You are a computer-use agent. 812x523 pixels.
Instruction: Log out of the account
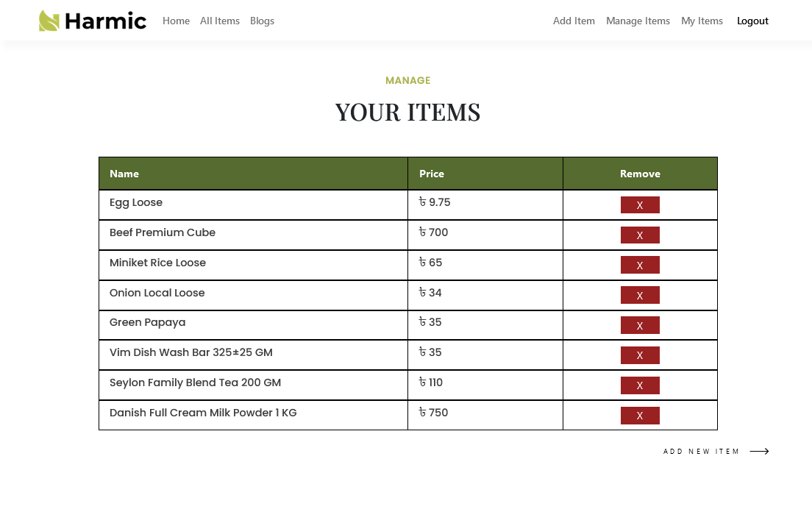tap(752, 21)
